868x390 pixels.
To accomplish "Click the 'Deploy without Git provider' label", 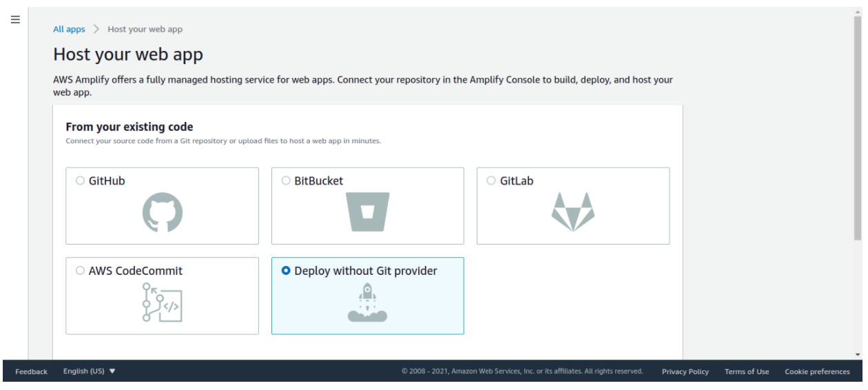I will [x=366, y=271].
